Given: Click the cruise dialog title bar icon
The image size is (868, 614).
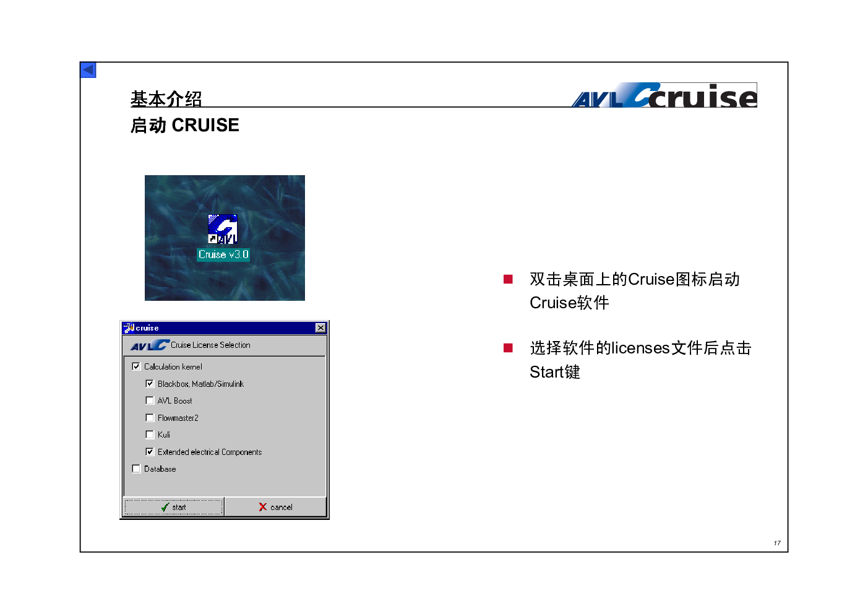Looking at the screenshot, I should point(129,327).
